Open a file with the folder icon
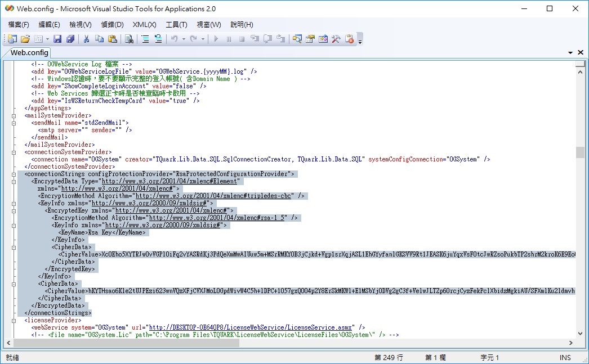This screenshot has height=364, width=589. coord(25,39)
